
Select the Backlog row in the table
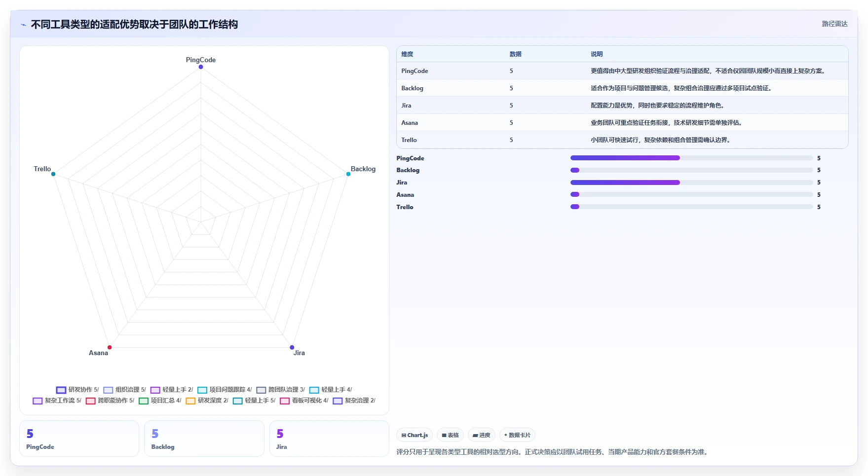pyautogui.click(x=622, y=88)
